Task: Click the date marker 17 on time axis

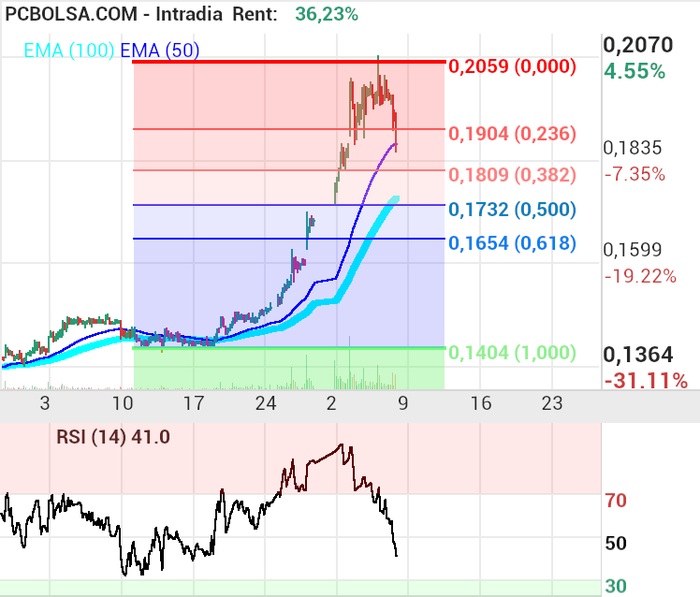Action: [x=193, y=404]
